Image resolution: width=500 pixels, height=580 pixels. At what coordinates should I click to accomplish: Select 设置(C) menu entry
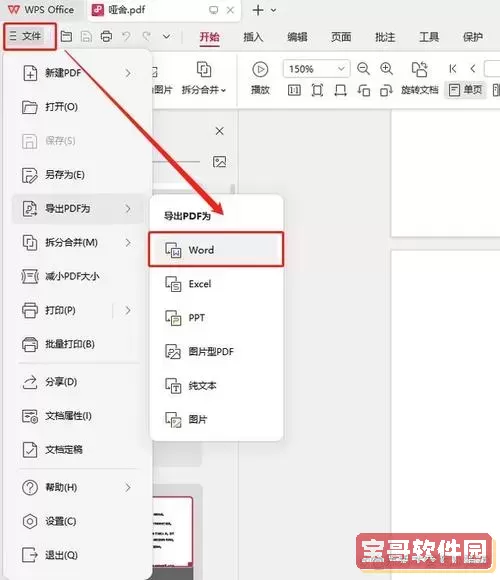[x=78, y=521]
